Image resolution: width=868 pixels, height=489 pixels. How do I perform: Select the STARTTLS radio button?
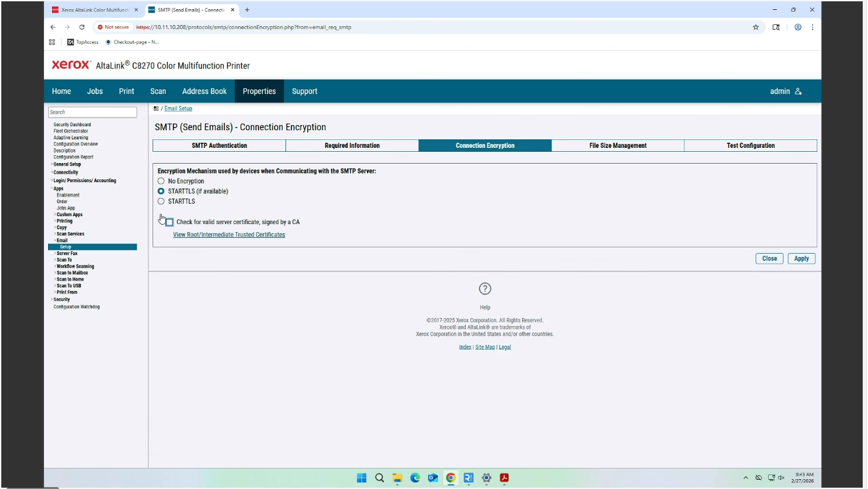[161, 201]
